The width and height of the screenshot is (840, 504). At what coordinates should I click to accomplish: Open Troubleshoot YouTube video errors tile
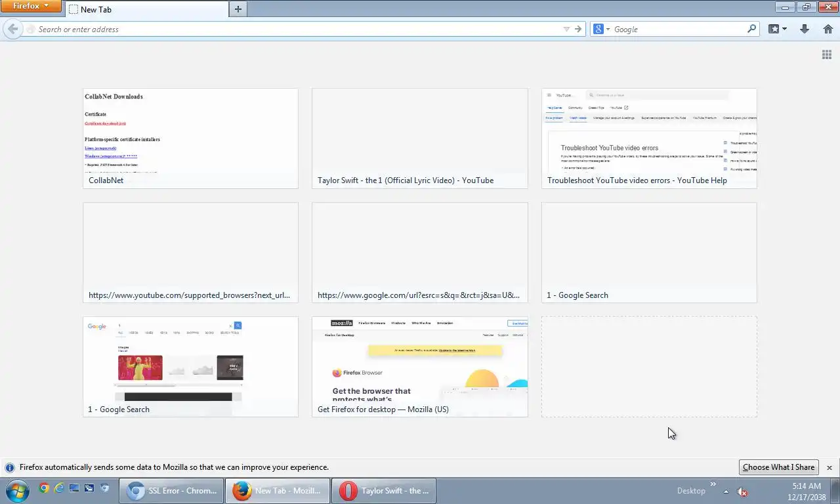tap(649, 138)
